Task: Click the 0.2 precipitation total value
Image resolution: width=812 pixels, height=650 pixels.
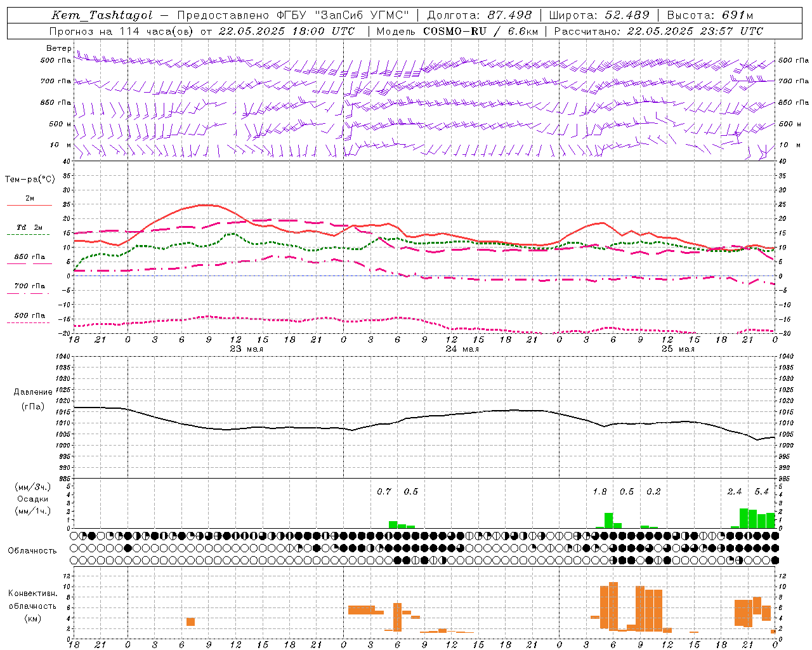Action: pos(653,492)
